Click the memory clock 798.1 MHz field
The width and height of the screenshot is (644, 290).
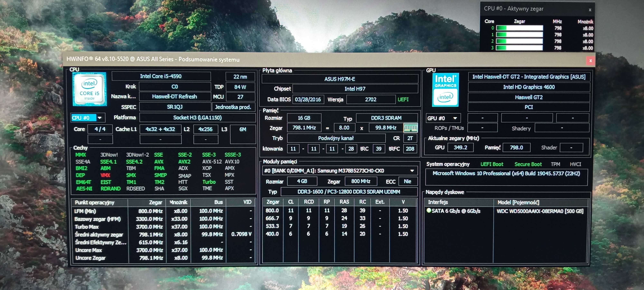[304, 128]
